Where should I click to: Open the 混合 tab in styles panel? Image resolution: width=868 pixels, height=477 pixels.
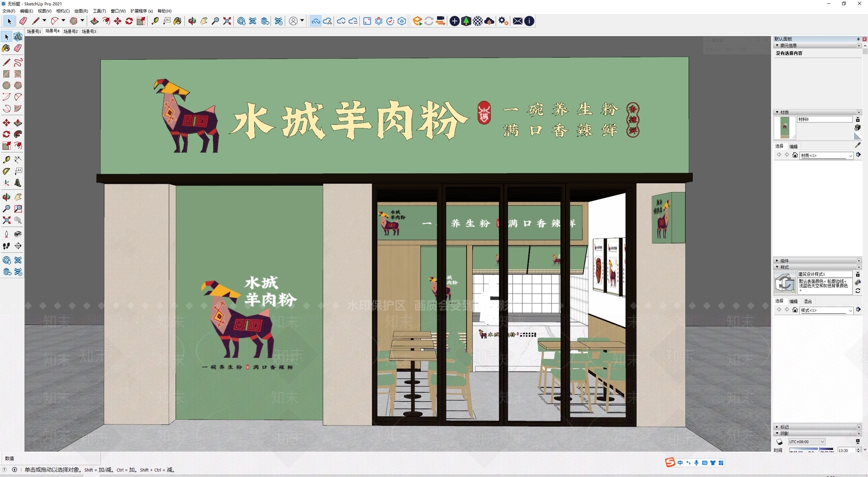point(808,301)
